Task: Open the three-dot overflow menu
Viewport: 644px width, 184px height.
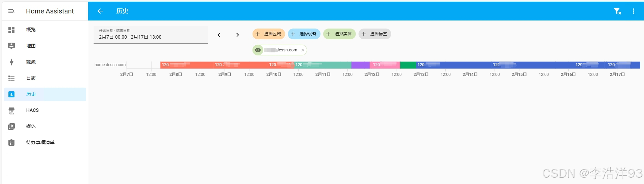Action: [634, 11]
